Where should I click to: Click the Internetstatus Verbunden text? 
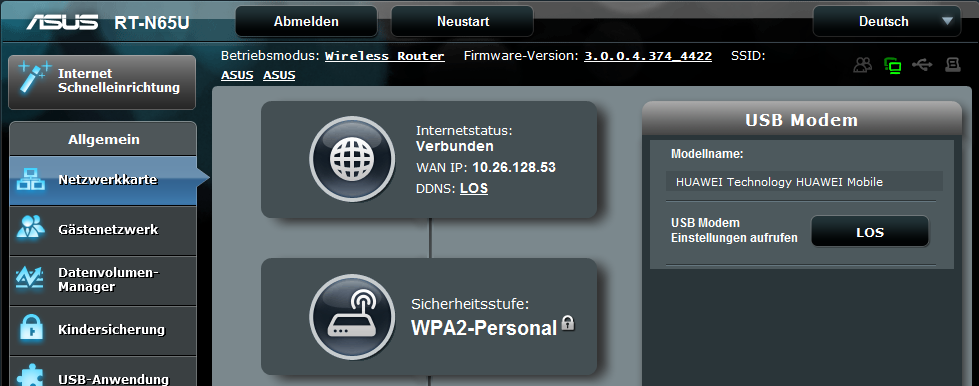tap(455, 146)
